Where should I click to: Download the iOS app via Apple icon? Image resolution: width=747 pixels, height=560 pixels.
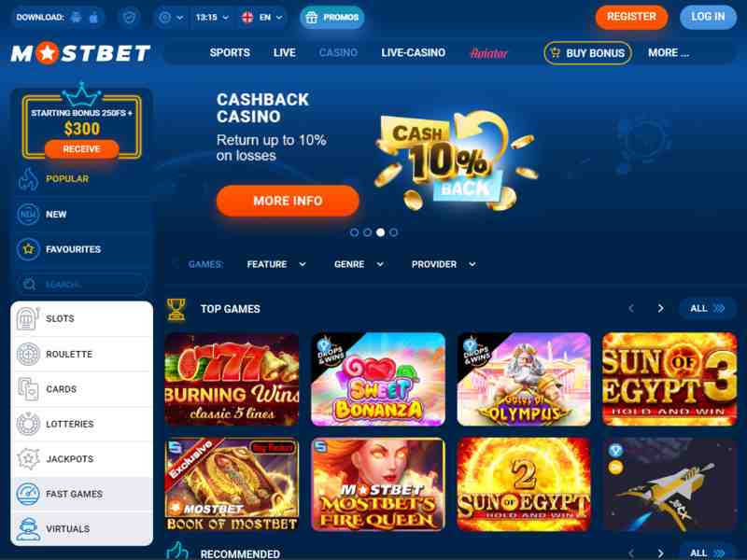[x=94, y=17]
